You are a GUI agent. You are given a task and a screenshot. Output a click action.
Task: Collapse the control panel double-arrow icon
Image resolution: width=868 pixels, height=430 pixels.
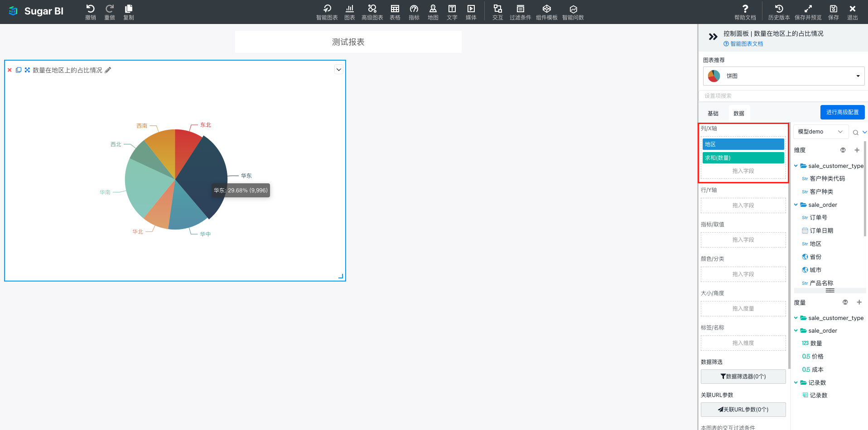point(713,37)
